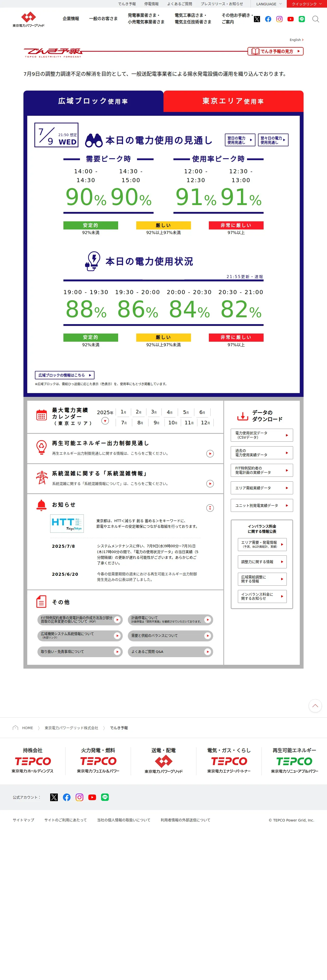Screen dimensions: 327x980
Task: Open 過去の電力使用実績データ
Action: (x=262, y=453)
